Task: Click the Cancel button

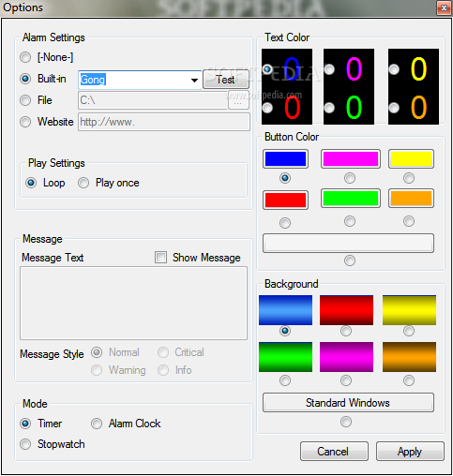Action: coord(334,451)
